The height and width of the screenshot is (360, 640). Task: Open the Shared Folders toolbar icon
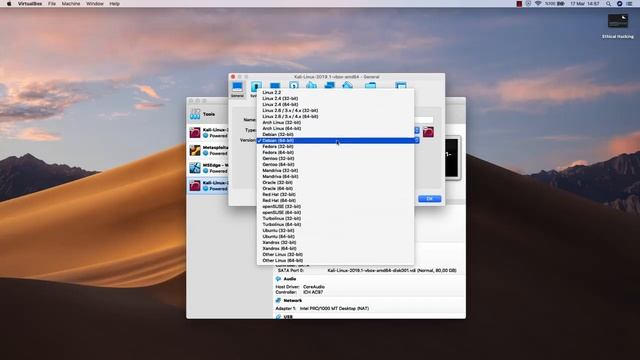(x=371, y=85)
